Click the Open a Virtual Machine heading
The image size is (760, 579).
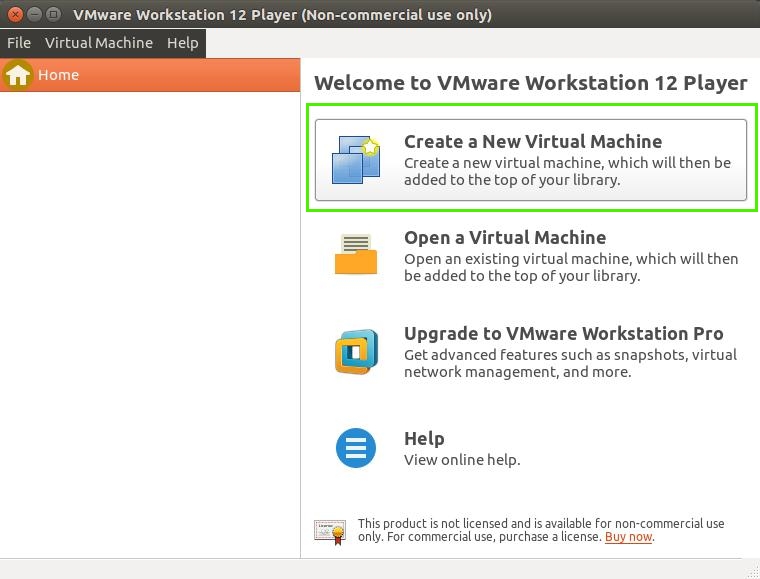pyautogui.click(x=505, y=237)
